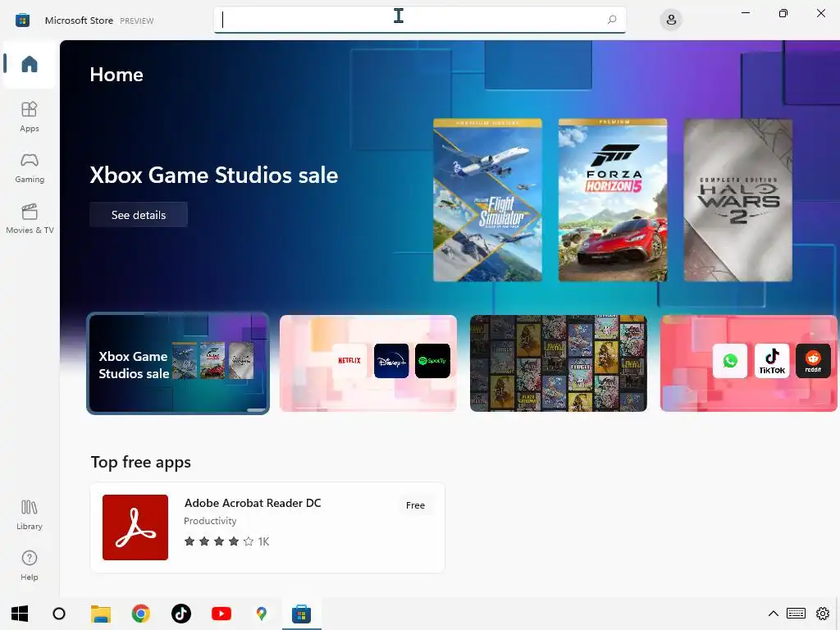
Task: Click the Xbox Game Studios sale headline
Action: [x=214, y=176]
